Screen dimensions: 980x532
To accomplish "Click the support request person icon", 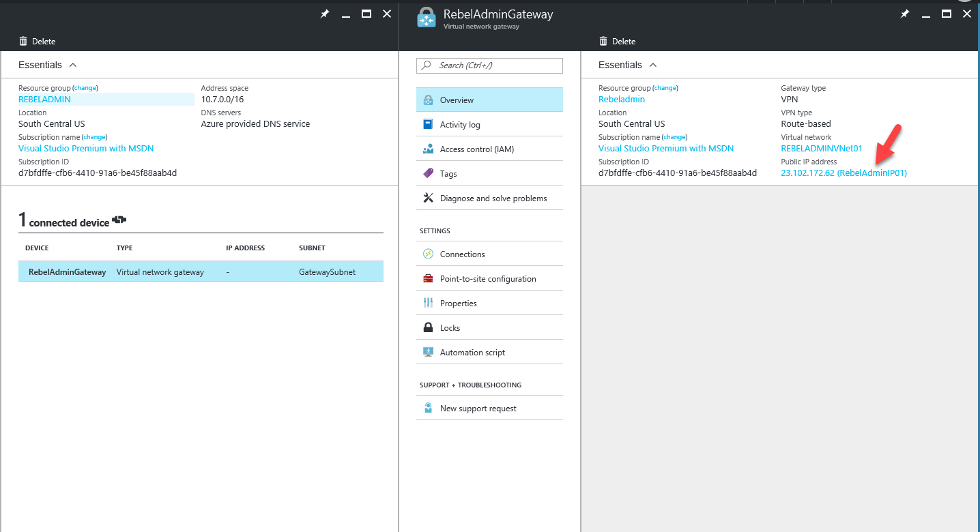I will 428,409.
